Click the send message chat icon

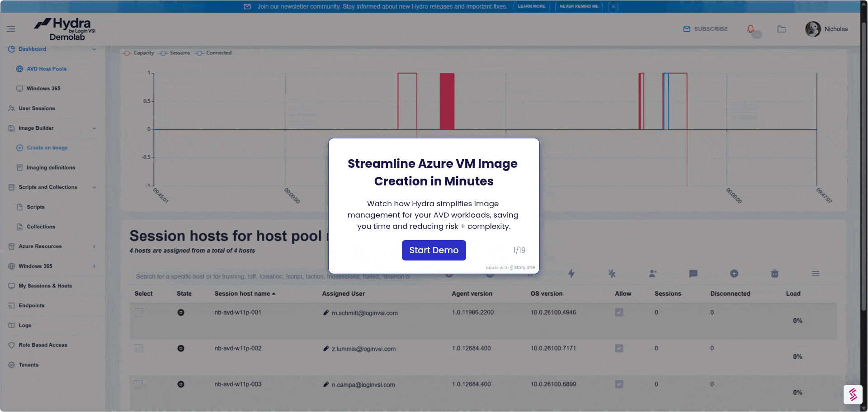pyautogui.click(x=693, y=274)
